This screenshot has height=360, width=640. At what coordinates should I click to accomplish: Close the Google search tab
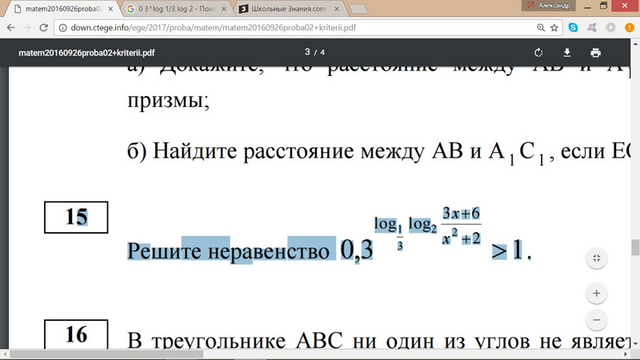click(x=224, y=9)
